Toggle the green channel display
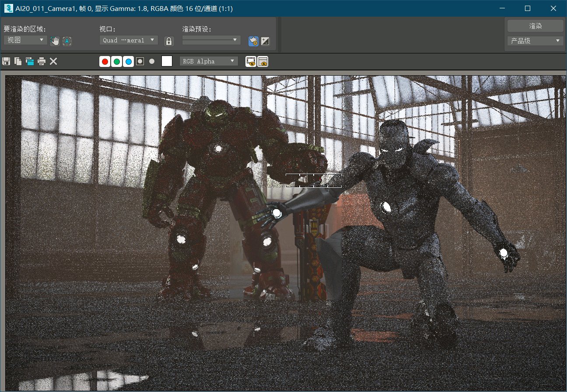567x392 pixels. (x=116, y=62)
